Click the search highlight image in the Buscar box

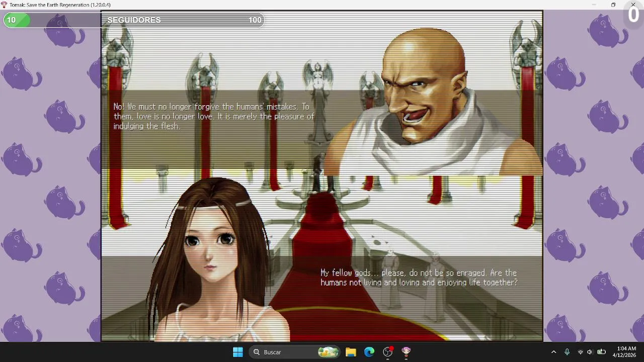click(328, 352)
